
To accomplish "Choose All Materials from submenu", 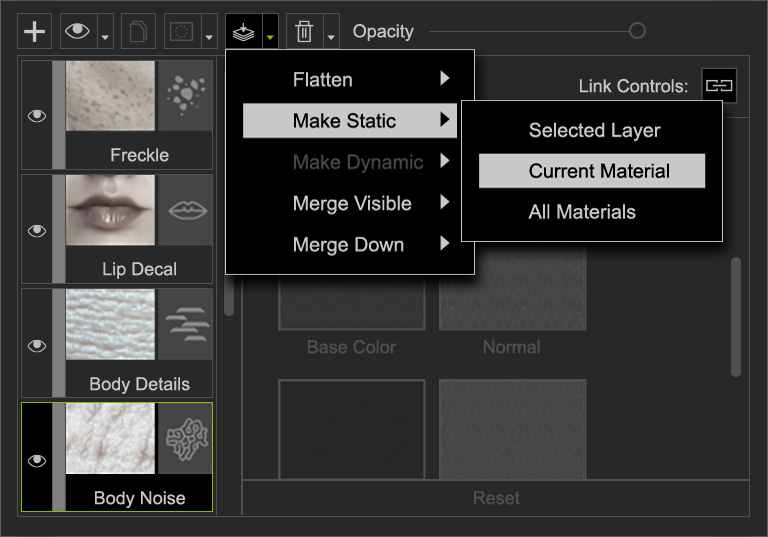I will pos(582,212).
